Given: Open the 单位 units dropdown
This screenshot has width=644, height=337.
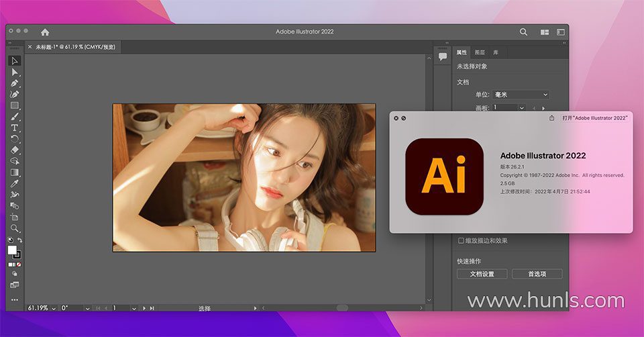Looking at the screenshot, I should pyautogui.click(x=521, y=95).
